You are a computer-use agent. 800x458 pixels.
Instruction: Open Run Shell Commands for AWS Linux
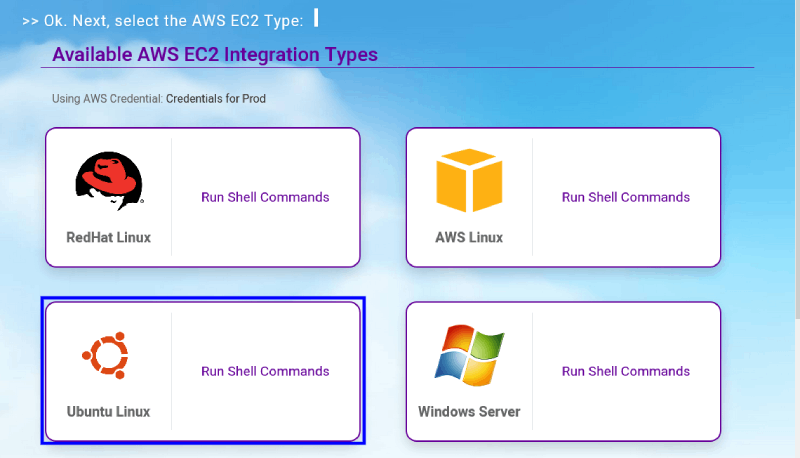(626, 197)
